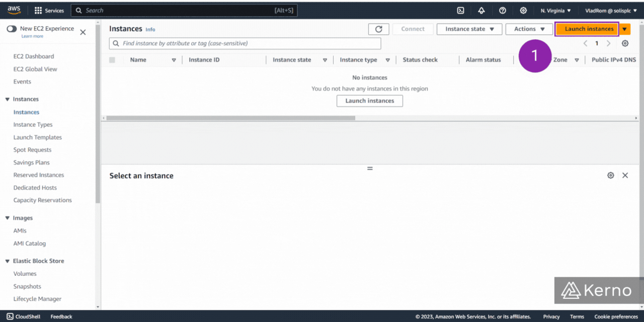Click Learn more under New EC2 Experience

click(x=32, y=36)
